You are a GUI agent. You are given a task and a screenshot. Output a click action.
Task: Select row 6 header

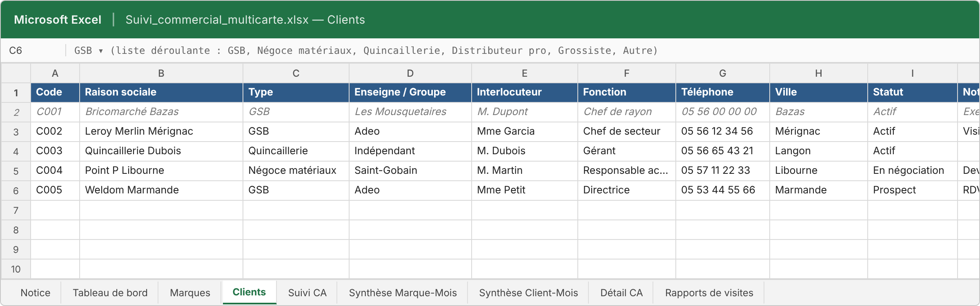[16, 191]
